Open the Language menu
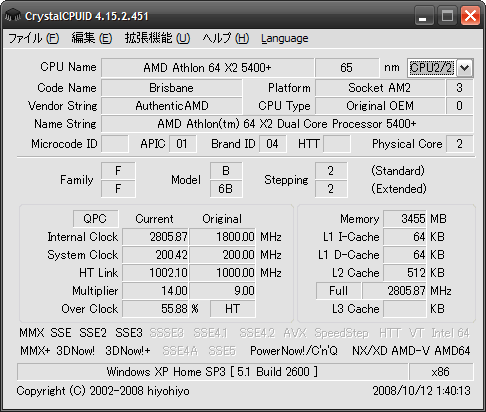Image resolution: width=486 pixels, height=412 pixels. pos(285,39)
